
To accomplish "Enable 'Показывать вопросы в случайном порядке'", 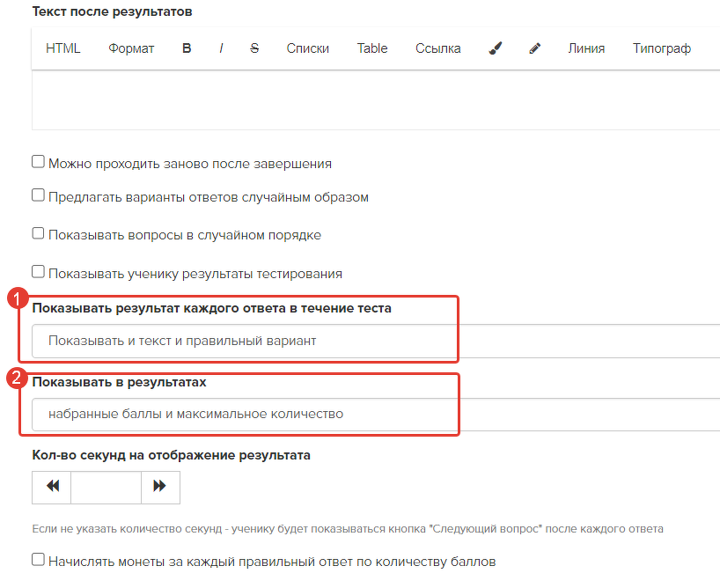I will click(x=38, y=233).
